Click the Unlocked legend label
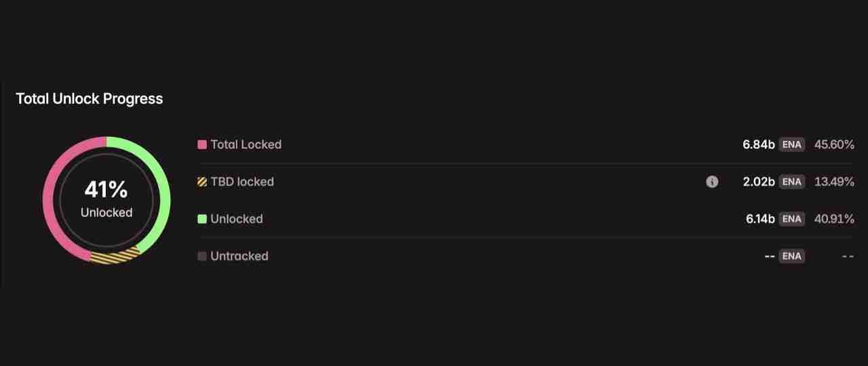Viewport: 868px width, 366px height. [237, 219]
